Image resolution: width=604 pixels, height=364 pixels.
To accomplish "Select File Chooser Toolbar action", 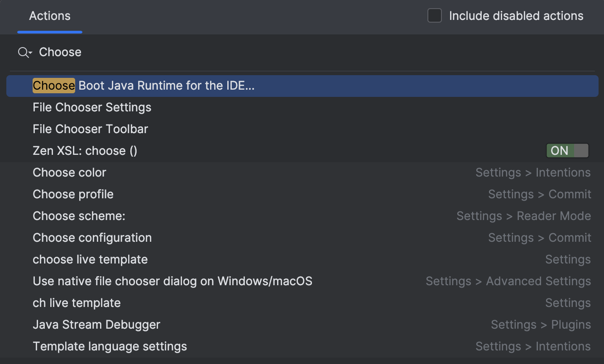I will 90,129.
